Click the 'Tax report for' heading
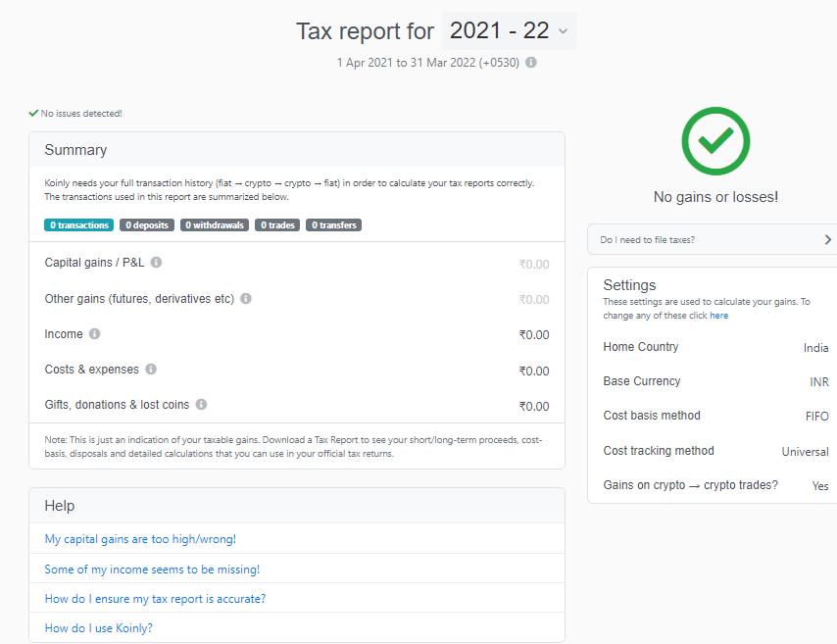Image resolution: width=837 pixels, height=644 pixels. pyautogui.click(x=366, y=31)
